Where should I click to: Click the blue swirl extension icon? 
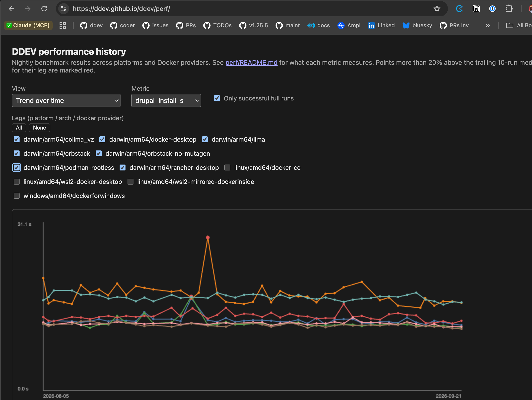tap(459, 9)
